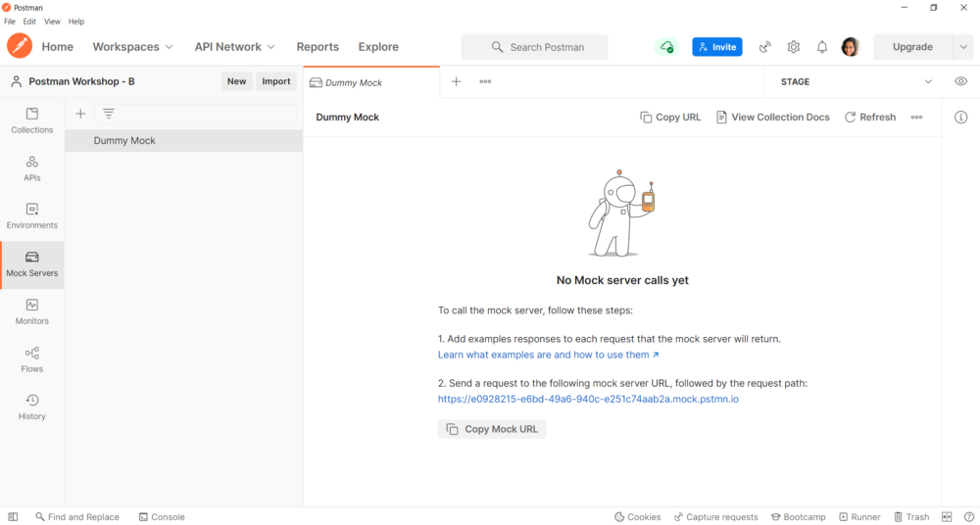Open the APIs sidebar panel

click(x=31, y=168)
